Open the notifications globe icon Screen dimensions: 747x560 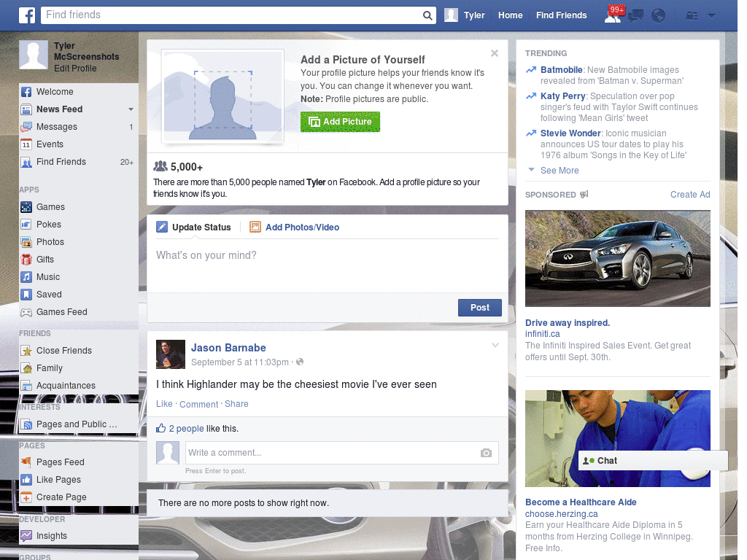pos(659,16)
